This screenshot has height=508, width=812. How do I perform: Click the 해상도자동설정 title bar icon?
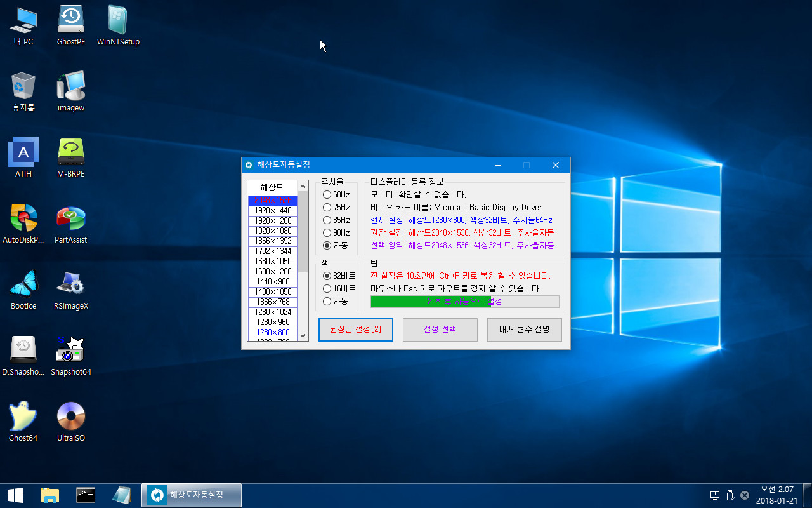(249, 165)
